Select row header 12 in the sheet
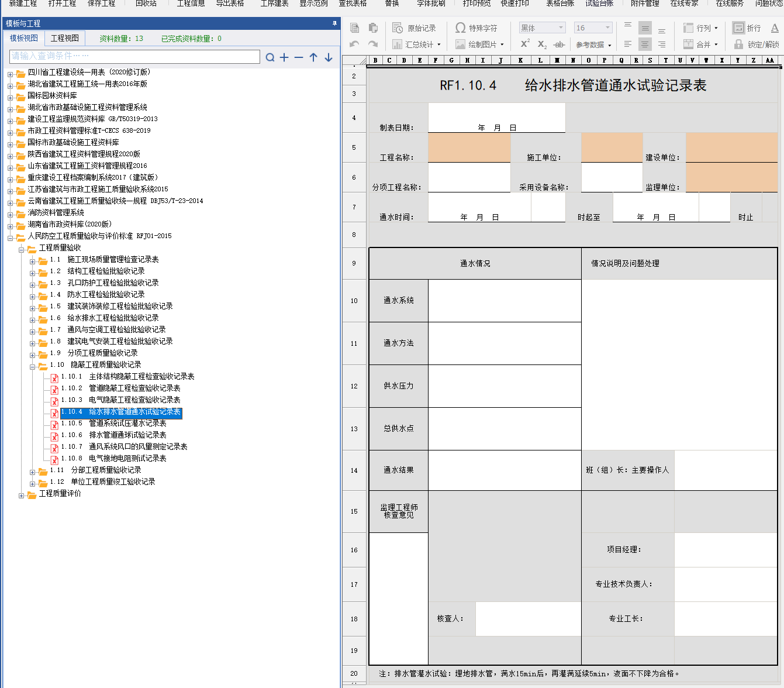This screenshot has height=688, width=784. (x=354, y=386)
